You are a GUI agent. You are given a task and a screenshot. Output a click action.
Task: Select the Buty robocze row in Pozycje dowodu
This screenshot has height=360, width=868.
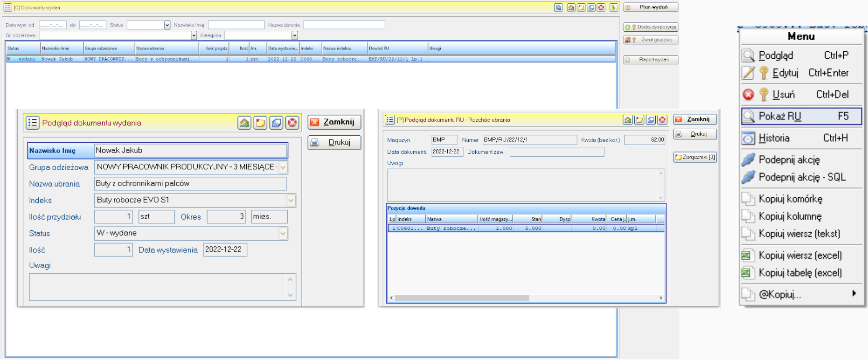tap(526, 228)
